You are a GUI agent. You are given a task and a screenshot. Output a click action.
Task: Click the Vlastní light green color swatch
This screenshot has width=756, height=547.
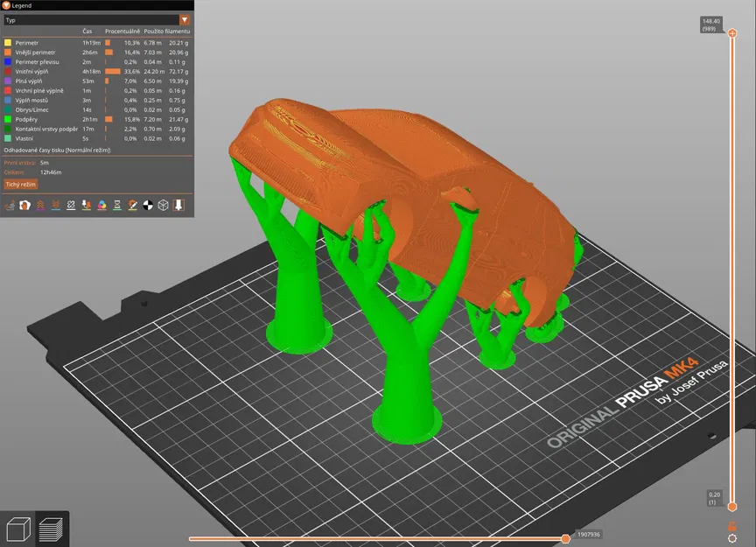[x=8, y=138]
